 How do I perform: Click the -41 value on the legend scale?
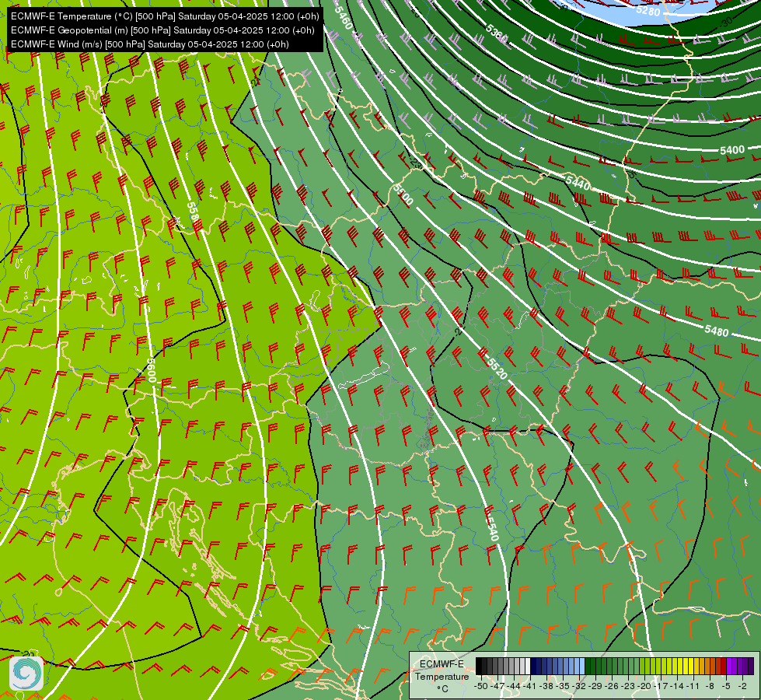point(530,686)
